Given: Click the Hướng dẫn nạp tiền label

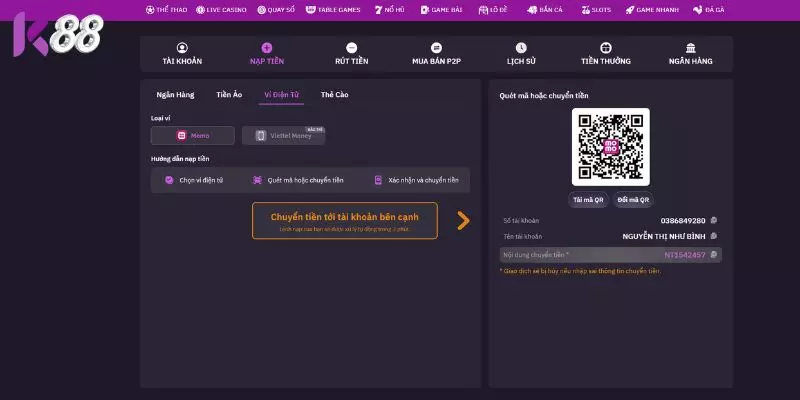Looking at the screenshot, I should 180,159.
